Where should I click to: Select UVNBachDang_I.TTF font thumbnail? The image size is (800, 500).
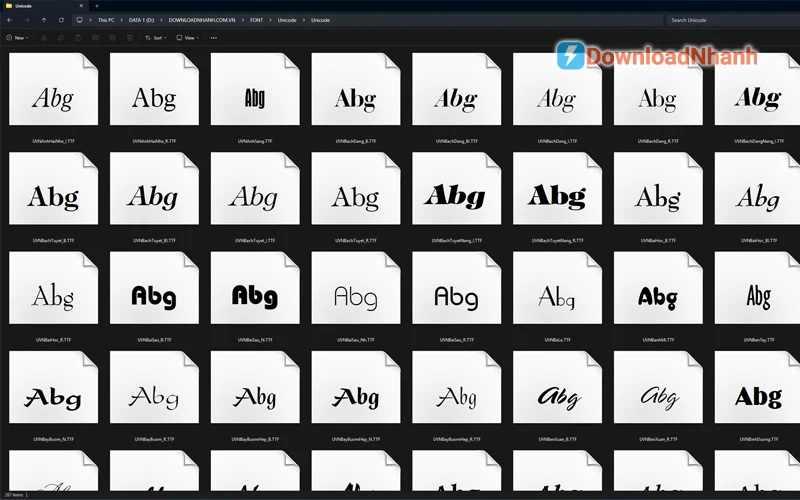557,89
